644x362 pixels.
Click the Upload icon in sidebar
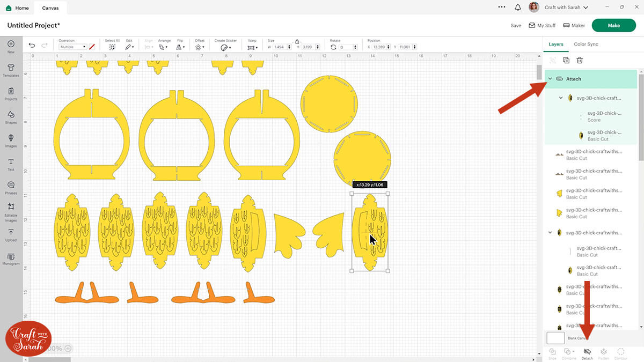click(x=11, y=234)
